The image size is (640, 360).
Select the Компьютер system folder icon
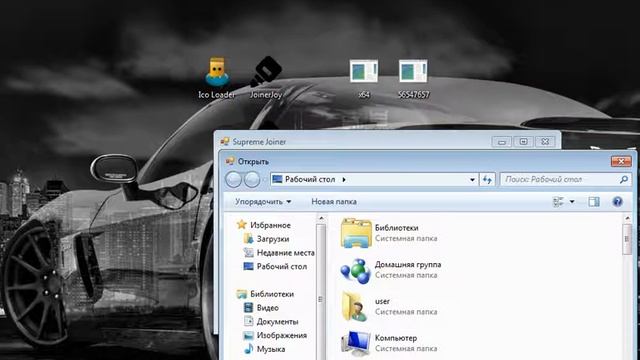pyautogui.click(x=356, y=344)
